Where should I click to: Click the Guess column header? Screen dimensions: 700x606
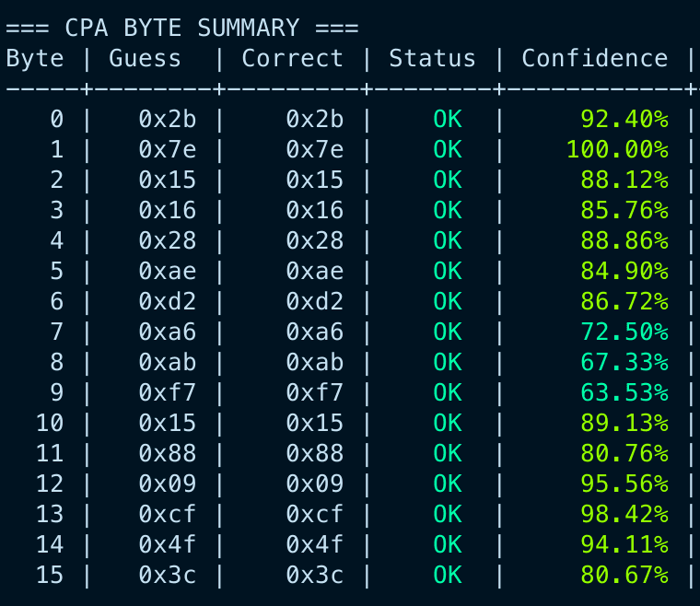pos(145,58)
